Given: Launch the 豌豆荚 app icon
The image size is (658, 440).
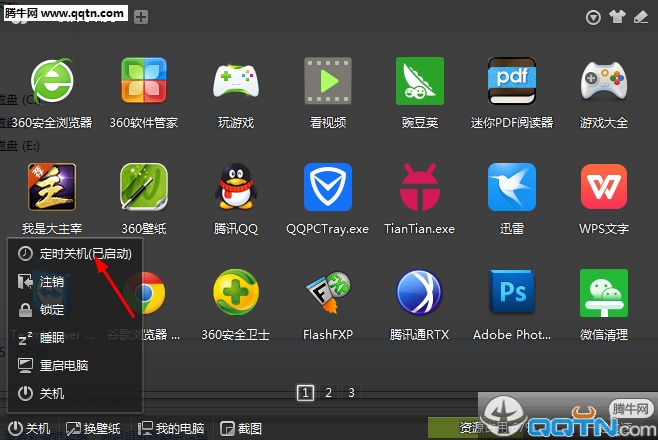Looking at the screenshot, I should pos(420,81).
